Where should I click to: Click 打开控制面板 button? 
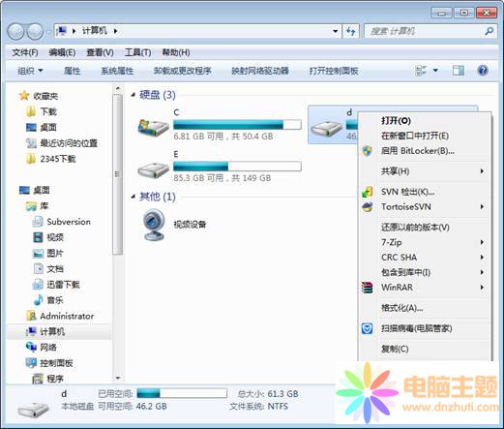coord(334,71)
